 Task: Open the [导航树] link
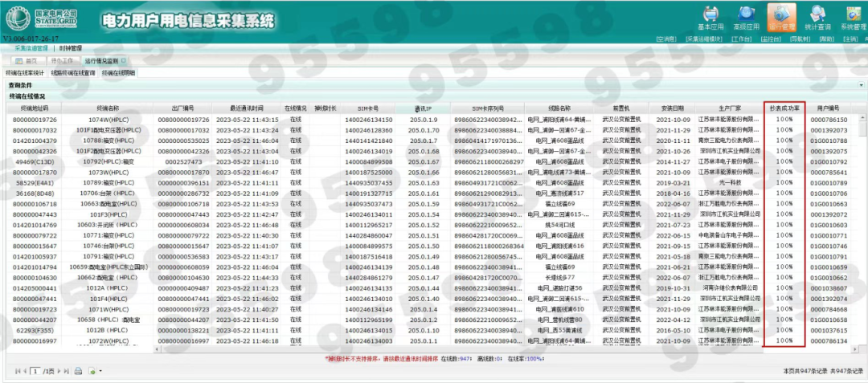point(800,39)
